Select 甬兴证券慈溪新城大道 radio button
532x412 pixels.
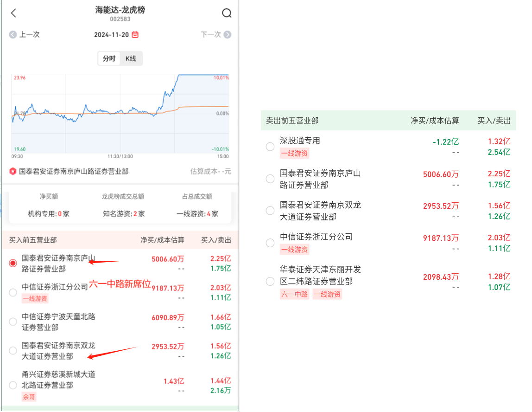click(x=13, y=385)
